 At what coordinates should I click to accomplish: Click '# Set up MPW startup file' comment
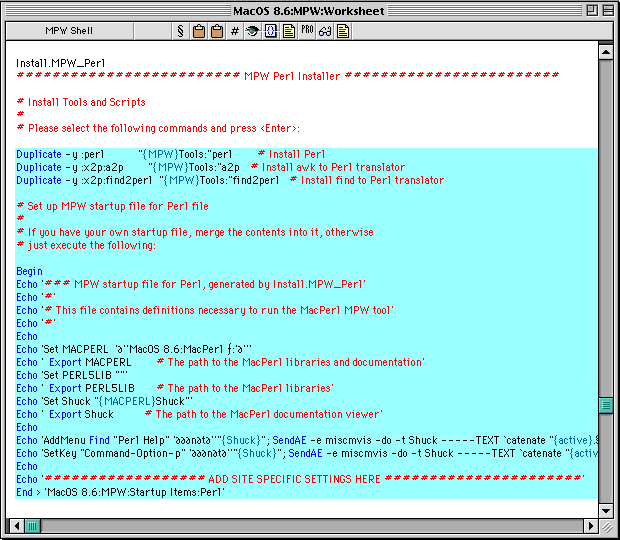coord(113,206)
